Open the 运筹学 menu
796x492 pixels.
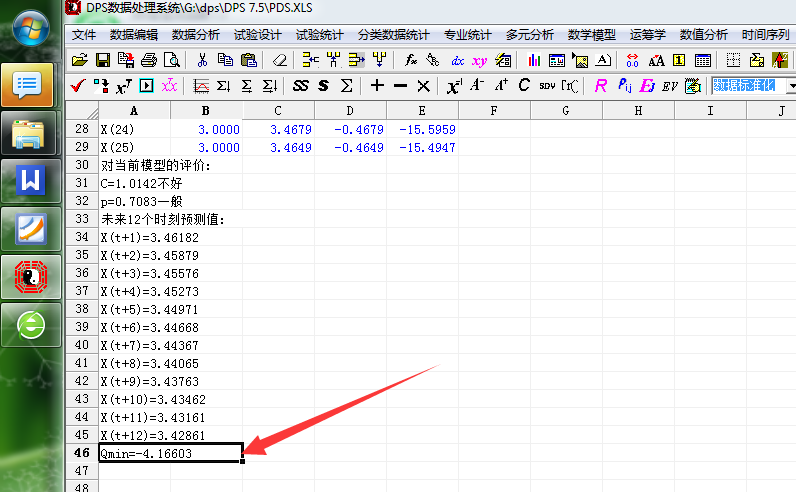pos(647,35)
